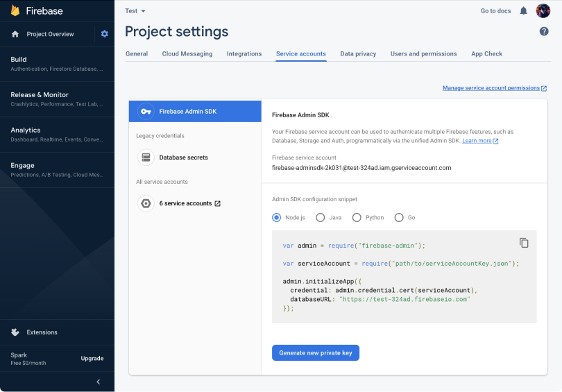Click the service accounts hexagon icon
562x392 pixels.
[146, 203]
